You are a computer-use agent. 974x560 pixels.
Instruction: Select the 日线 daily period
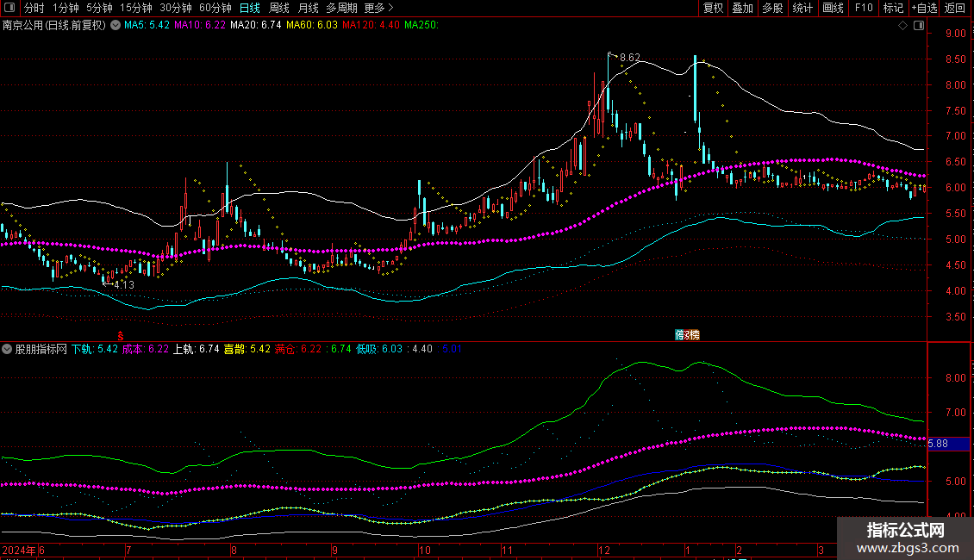click(250, 8)
